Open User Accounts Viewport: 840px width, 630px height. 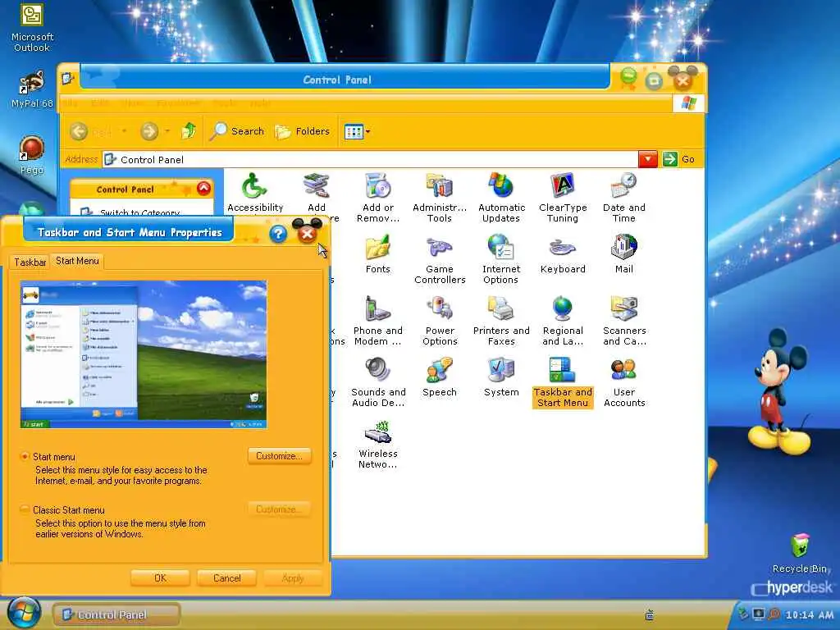(624, 382)
